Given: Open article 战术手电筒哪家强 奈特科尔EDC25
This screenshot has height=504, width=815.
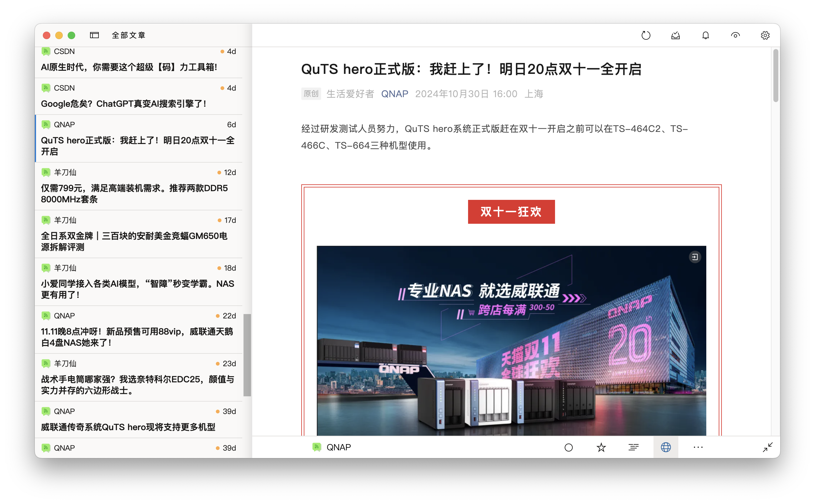Looking at the screenshot, I should (x=139, y=378).
